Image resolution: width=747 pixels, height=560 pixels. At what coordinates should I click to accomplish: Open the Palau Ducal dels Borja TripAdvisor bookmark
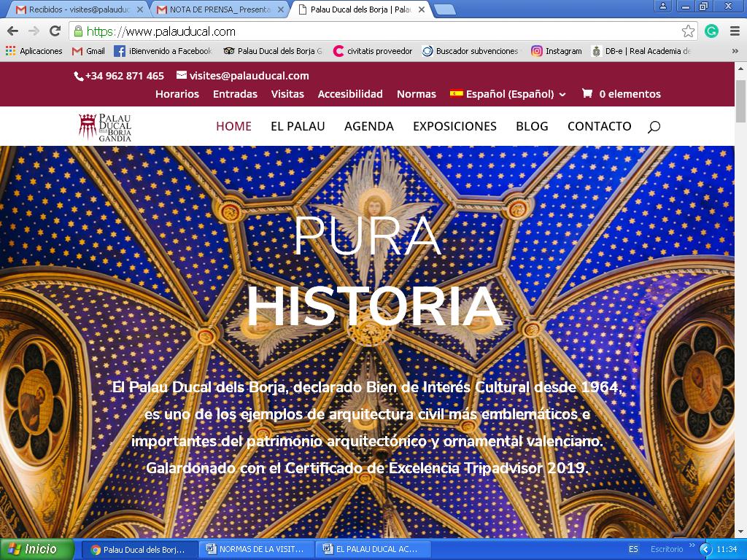[273, 51]
